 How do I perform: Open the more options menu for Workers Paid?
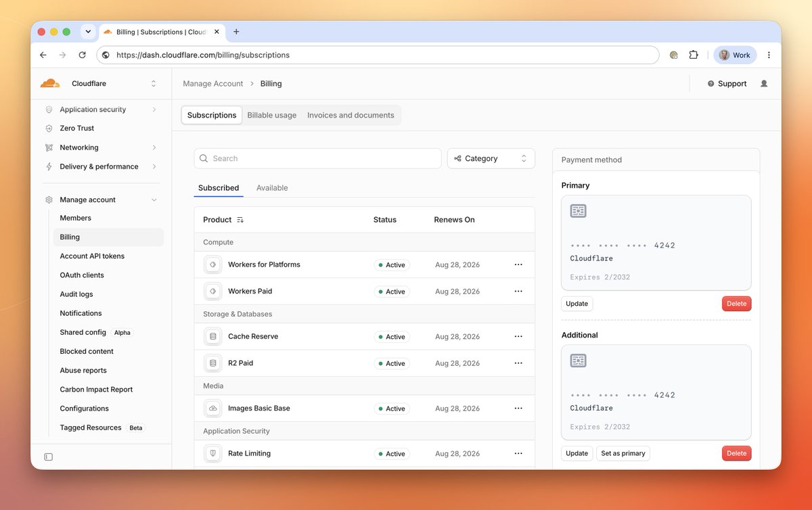(x=518, y=292)
